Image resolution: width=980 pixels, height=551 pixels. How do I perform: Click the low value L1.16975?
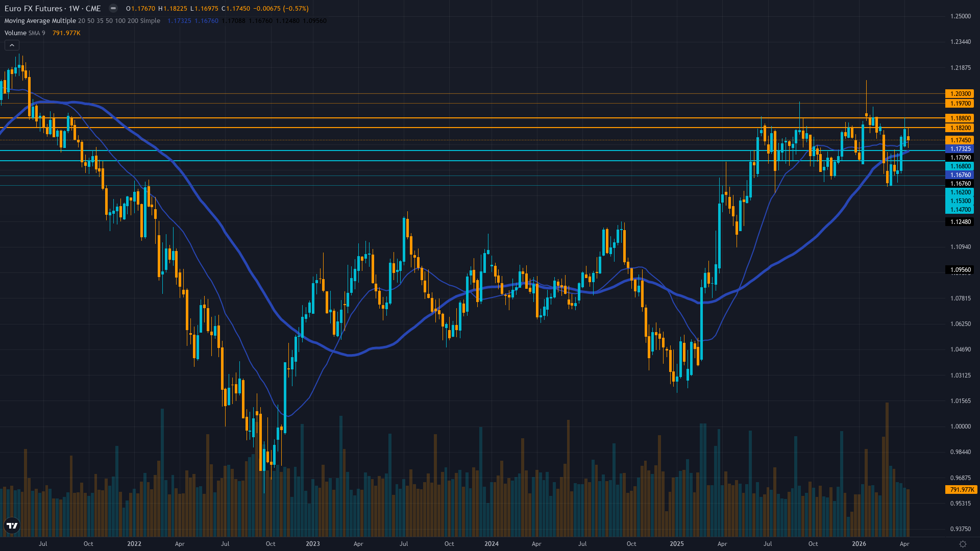[x=204, y=9]
